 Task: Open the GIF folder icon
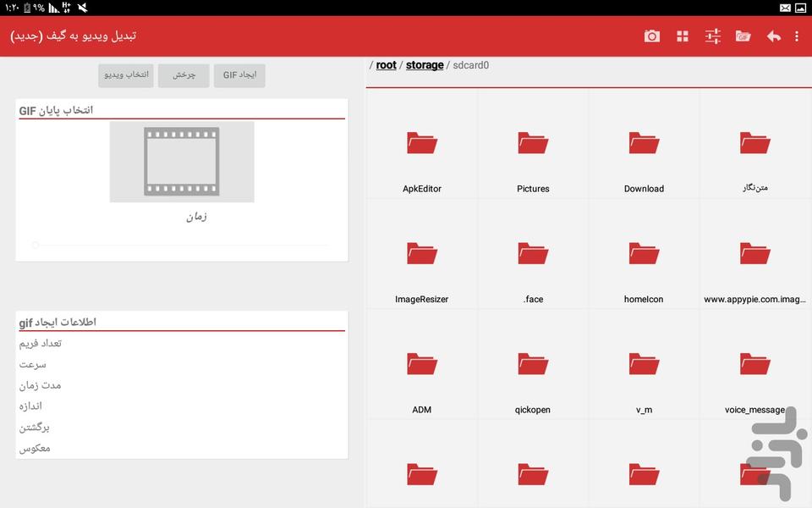pyautogui.click(x=743, y=36)
